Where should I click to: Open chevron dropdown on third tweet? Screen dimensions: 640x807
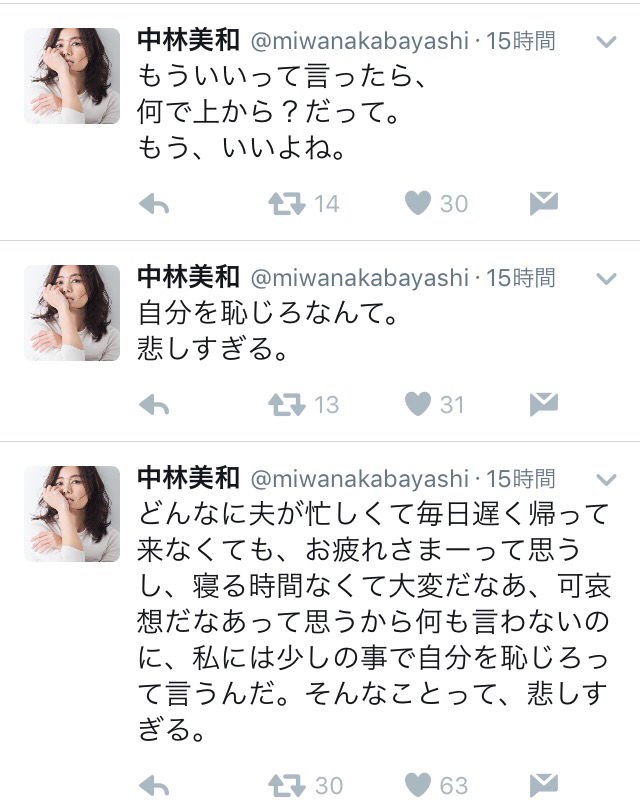coord(606,480)
